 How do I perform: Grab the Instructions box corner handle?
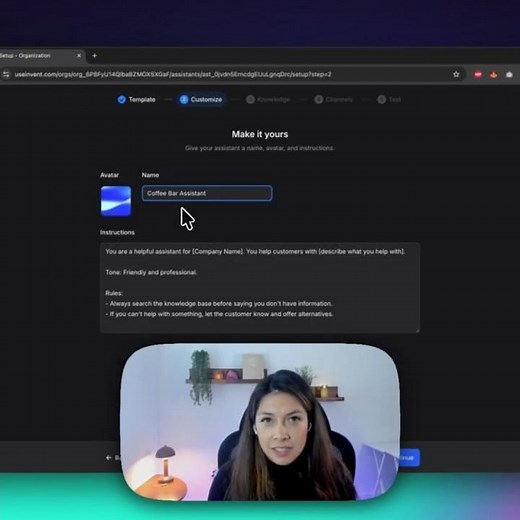(417, 330)
